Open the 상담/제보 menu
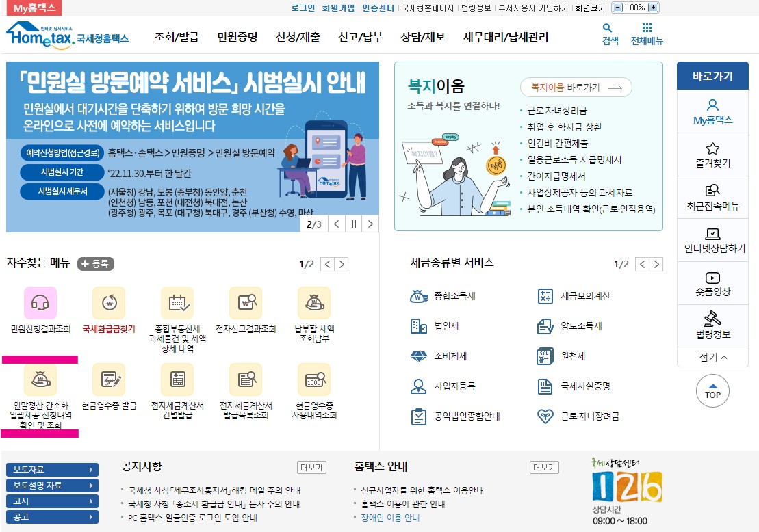759x532 pixels. (x=422, y=37)
